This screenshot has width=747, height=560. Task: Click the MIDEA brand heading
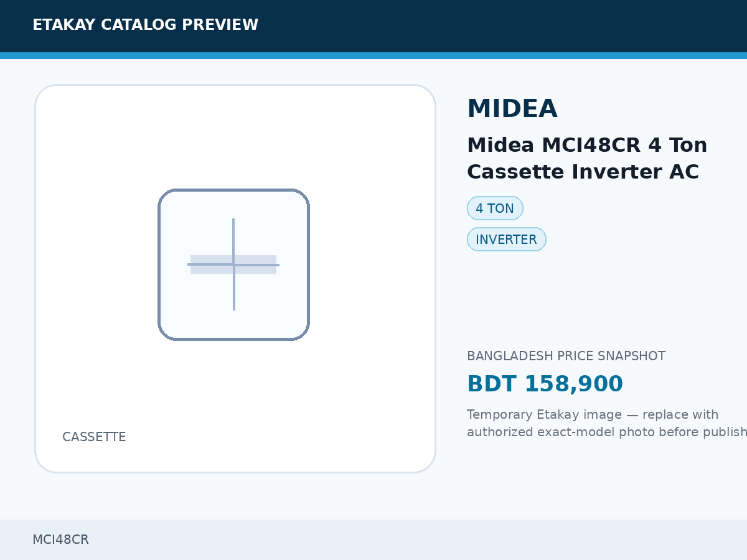[512, 109]
